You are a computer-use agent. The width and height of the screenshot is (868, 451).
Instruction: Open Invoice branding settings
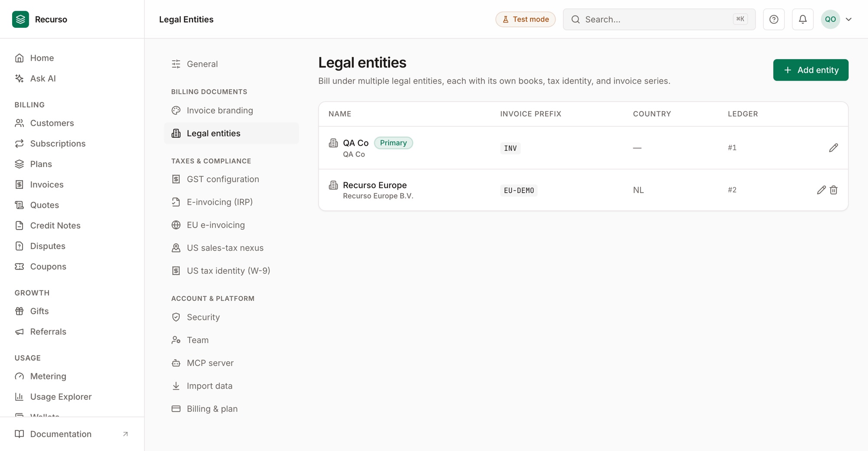[220, 111]
